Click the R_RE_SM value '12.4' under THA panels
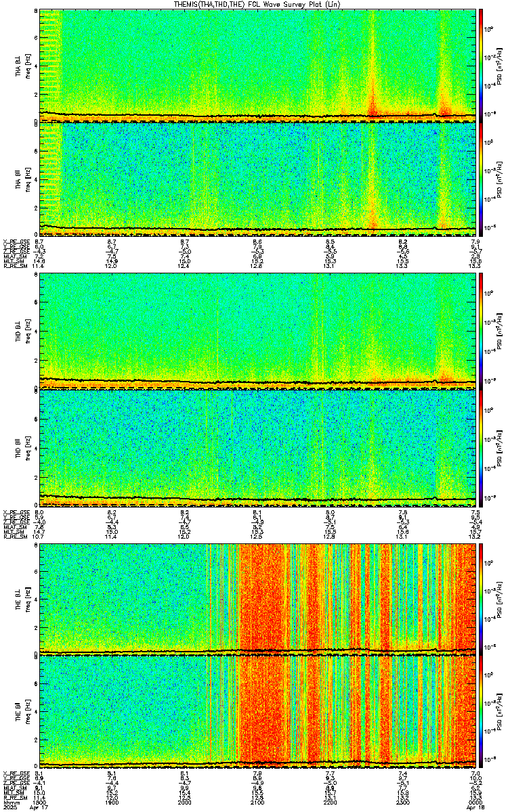This screenshot has height=812, width=508. point(184,267)
